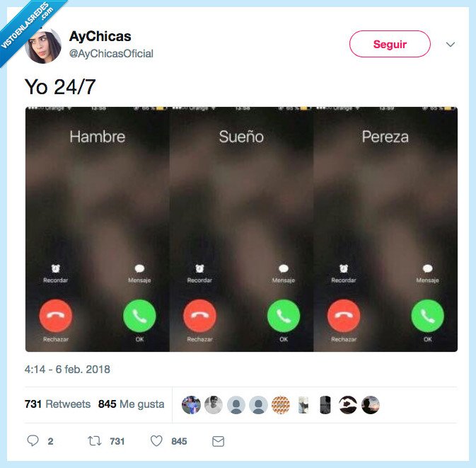The height and width of the screenshot is (468, 476).
Task: Click the red Rechazar button on Sueño call
Action: pyautogui.click(x=199, y=316)
